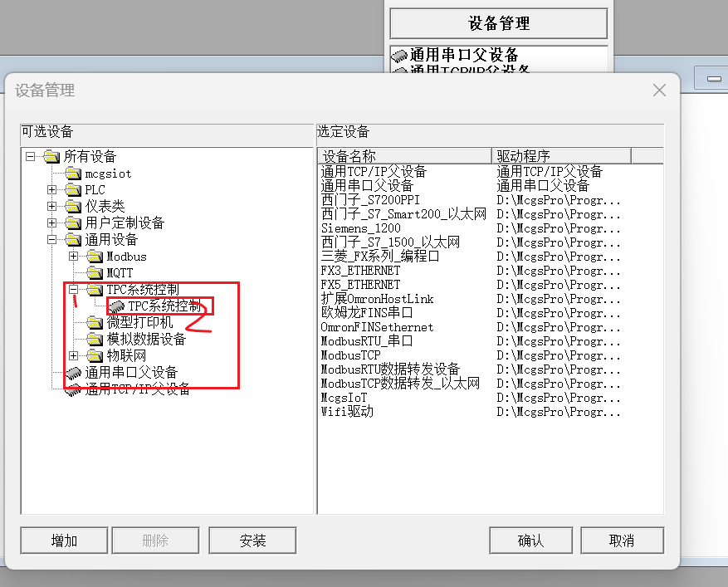Click the mcgsiot folder icon

(74, 174)
